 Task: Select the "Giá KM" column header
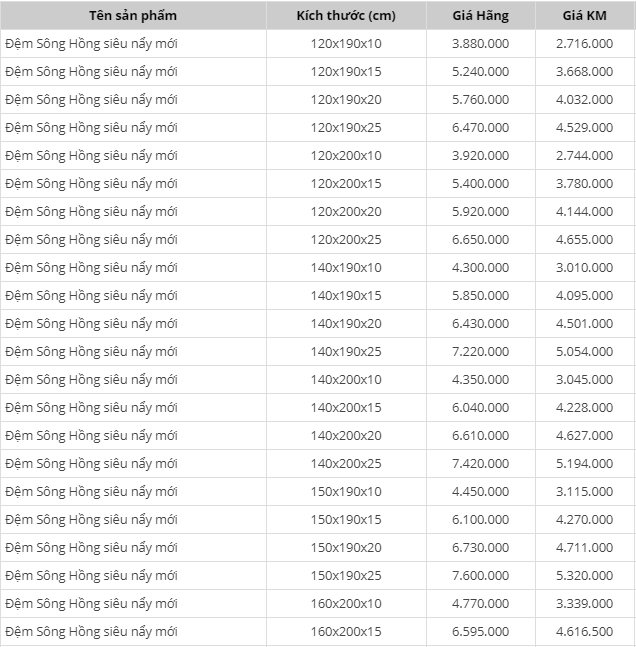(585, 15)
